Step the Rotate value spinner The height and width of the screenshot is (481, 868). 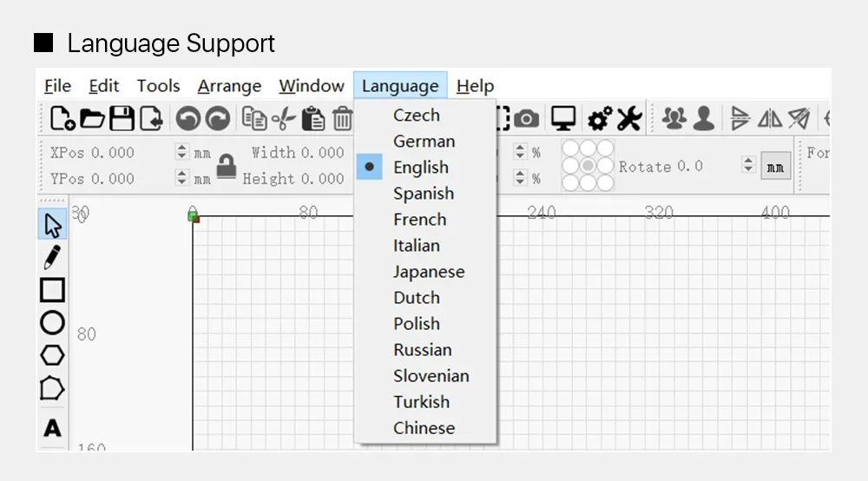[748, 166]
